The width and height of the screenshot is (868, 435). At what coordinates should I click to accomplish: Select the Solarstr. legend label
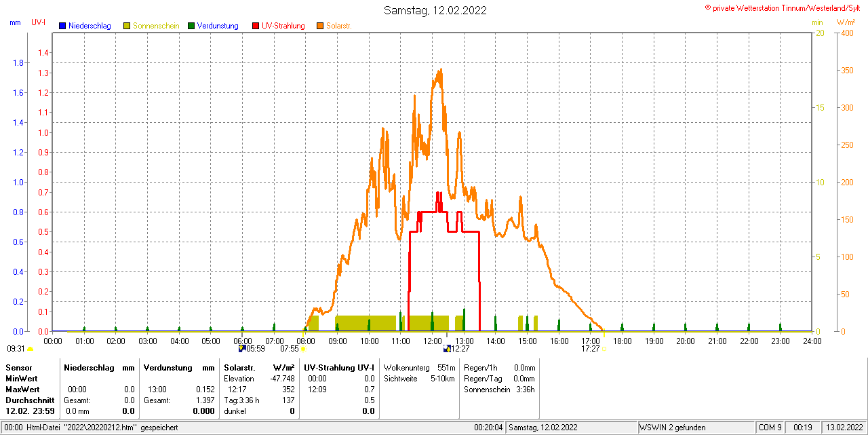click(x=339, y=26)
